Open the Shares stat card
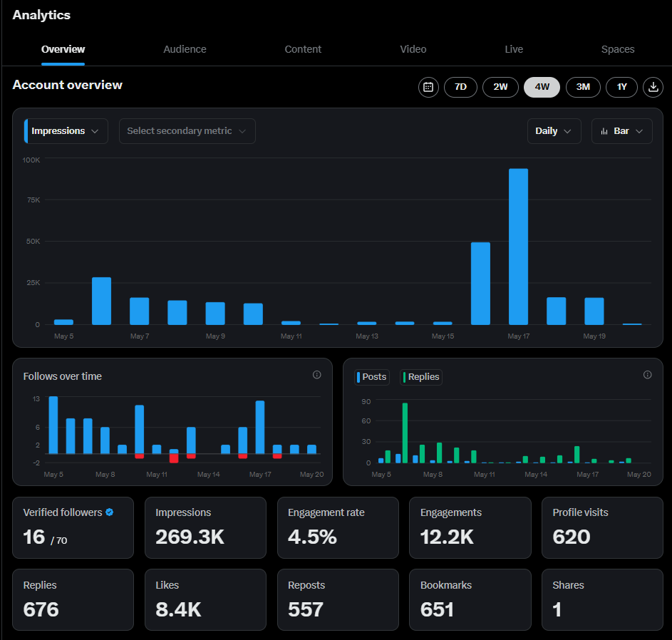 click(x=602, y=599)
